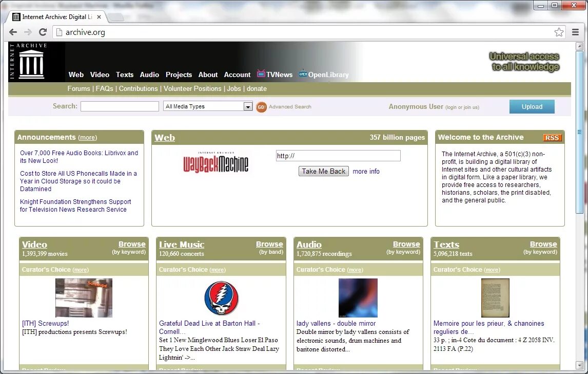Open the Projects navigation menu item
The image size is (588, 374).
(179, 74)
